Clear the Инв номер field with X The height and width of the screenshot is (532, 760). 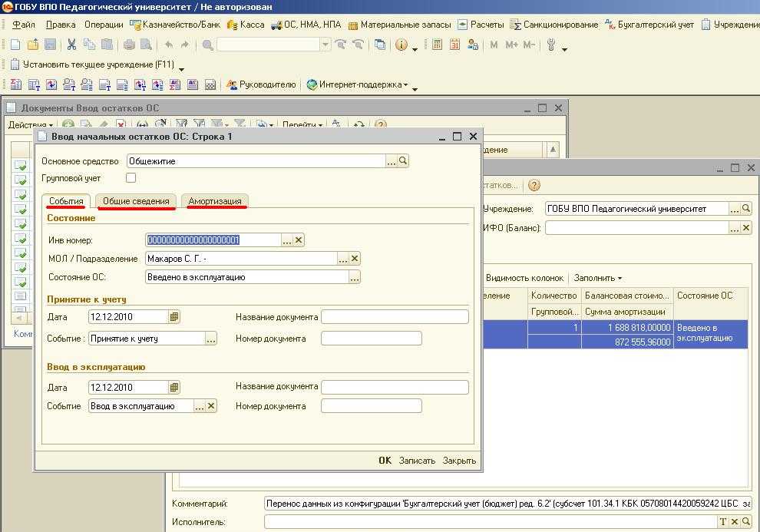(x=299, y=240)
